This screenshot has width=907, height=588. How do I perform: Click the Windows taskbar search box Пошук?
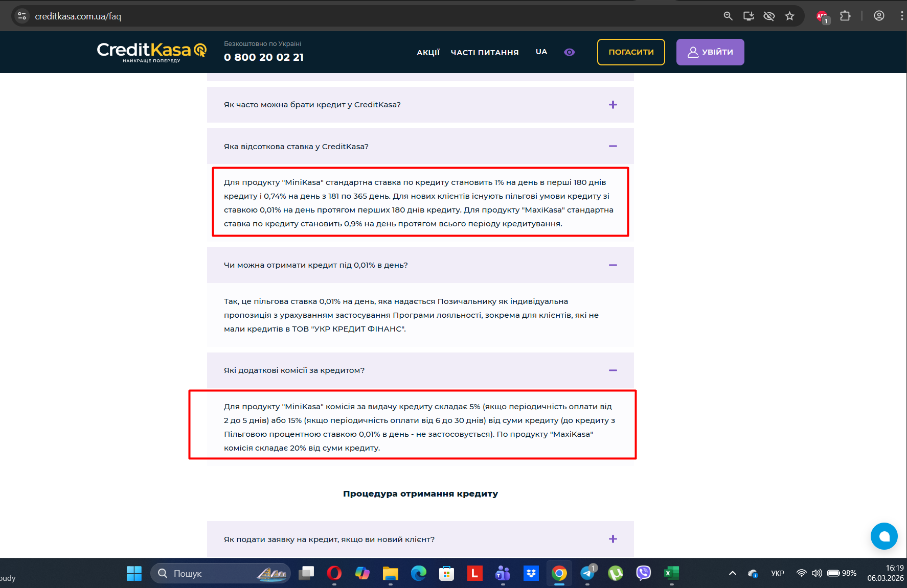(x=220, y=574)
